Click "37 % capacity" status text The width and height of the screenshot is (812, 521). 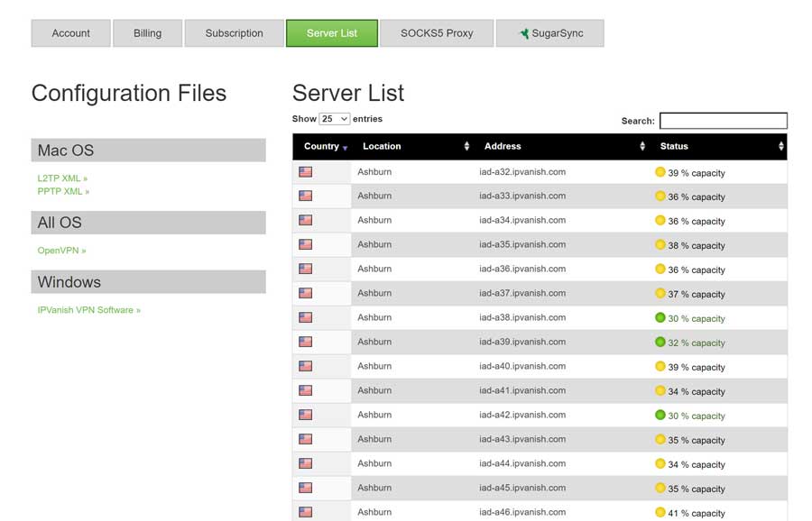[697, 295]
